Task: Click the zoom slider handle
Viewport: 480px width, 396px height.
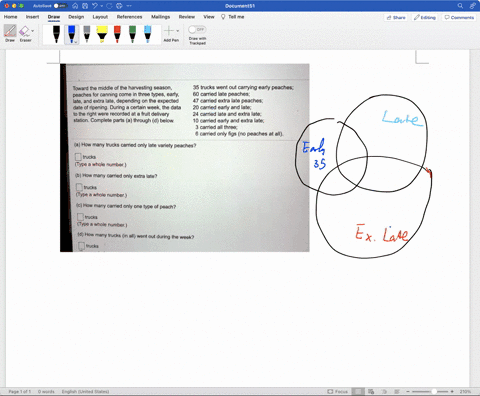Action: tap(434, 391)
